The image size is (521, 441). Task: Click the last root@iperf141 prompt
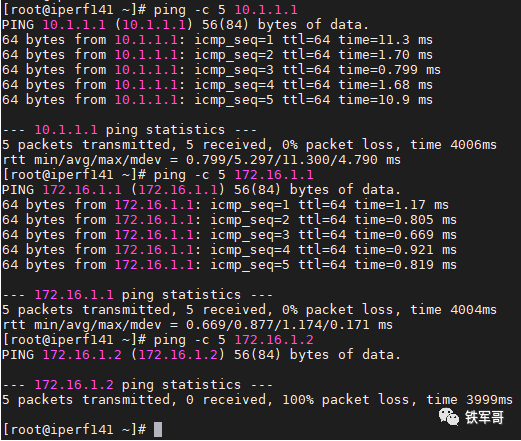click(74, 429)
